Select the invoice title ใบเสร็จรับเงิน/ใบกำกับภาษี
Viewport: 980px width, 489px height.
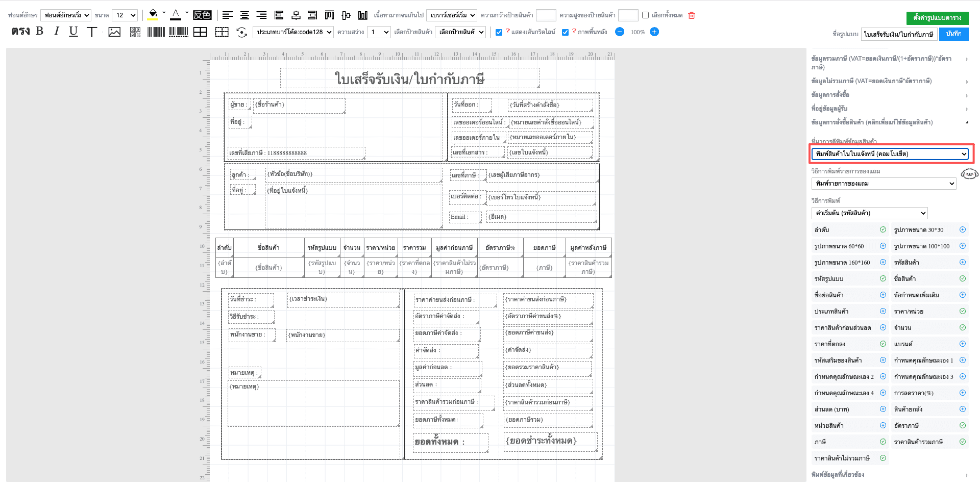coord(410,79)
